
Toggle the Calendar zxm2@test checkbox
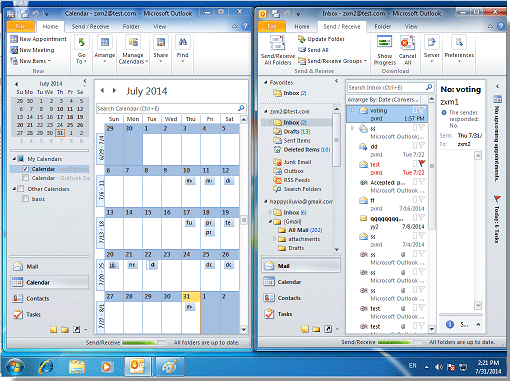coord(25,169)
